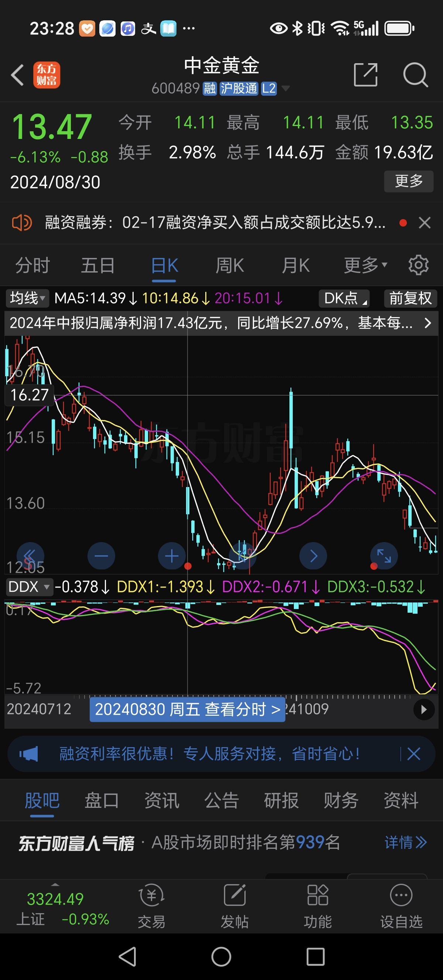The height and width of the screenshot is (980, 443).
Task: Move chart left with double-arrow button
Action: tap(30, 556)
